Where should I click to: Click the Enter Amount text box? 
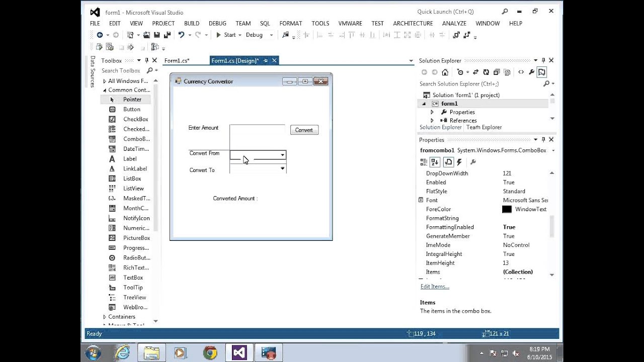pos(257,130)
